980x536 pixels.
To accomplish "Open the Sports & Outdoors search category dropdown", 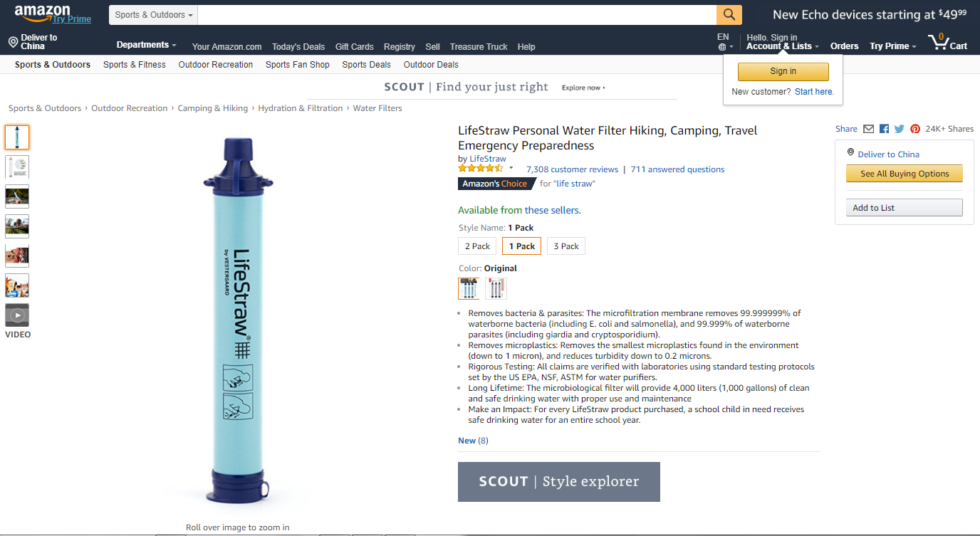I will [153, 15].
